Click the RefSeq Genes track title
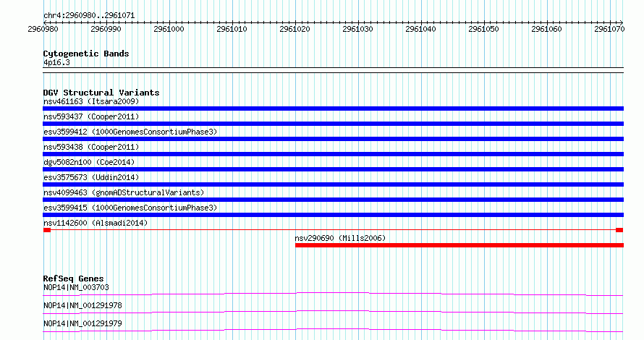644x340 pixels. pyautogui.click(x=73, y=279)
